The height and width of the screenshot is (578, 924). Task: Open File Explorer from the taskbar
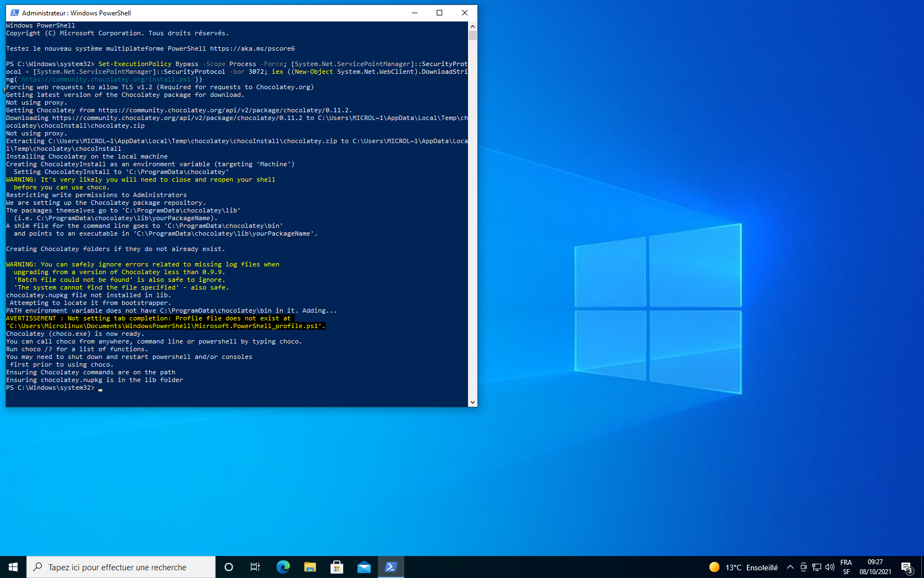[x=310, y=567]
